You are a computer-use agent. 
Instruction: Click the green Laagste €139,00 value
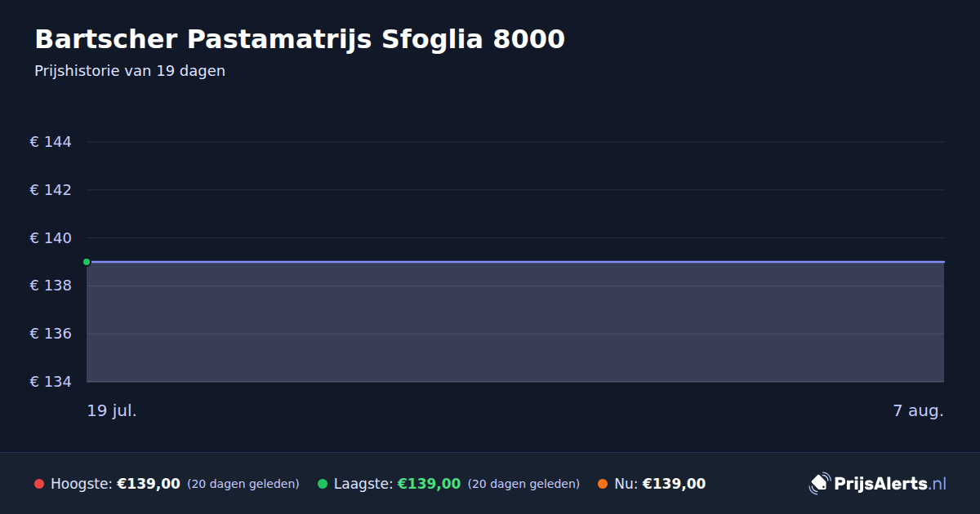429,484
